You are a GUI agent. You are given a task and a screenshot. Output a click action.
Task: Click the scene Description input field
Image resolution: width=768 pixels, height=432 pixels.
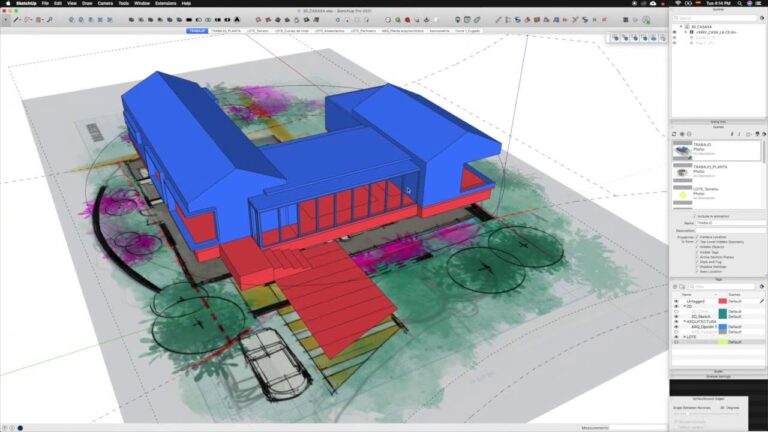[x=730, y=230]
